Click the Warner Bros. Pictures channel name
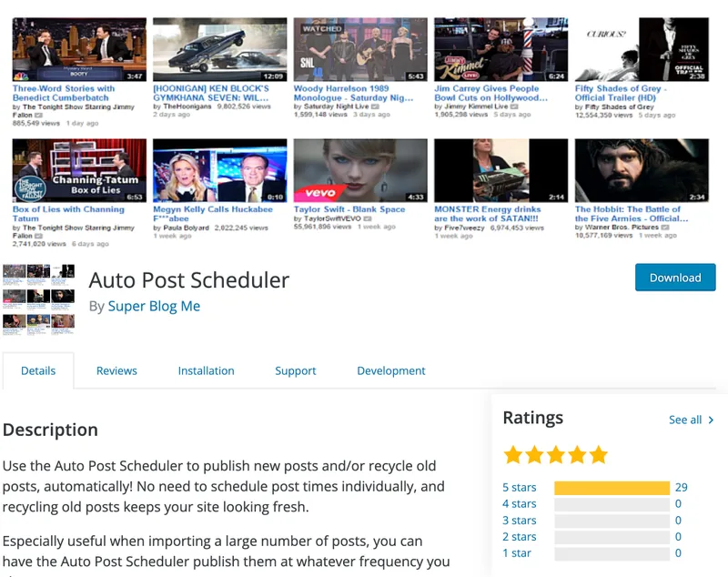Image resolution: width=728 pixels, height=577 pixels. (x=622, y=227)
